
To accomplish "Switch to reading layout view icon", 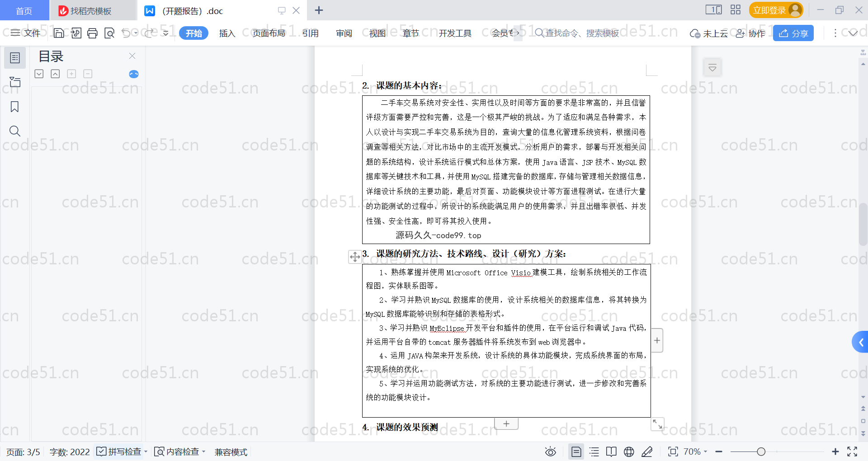I will (611, 452).
